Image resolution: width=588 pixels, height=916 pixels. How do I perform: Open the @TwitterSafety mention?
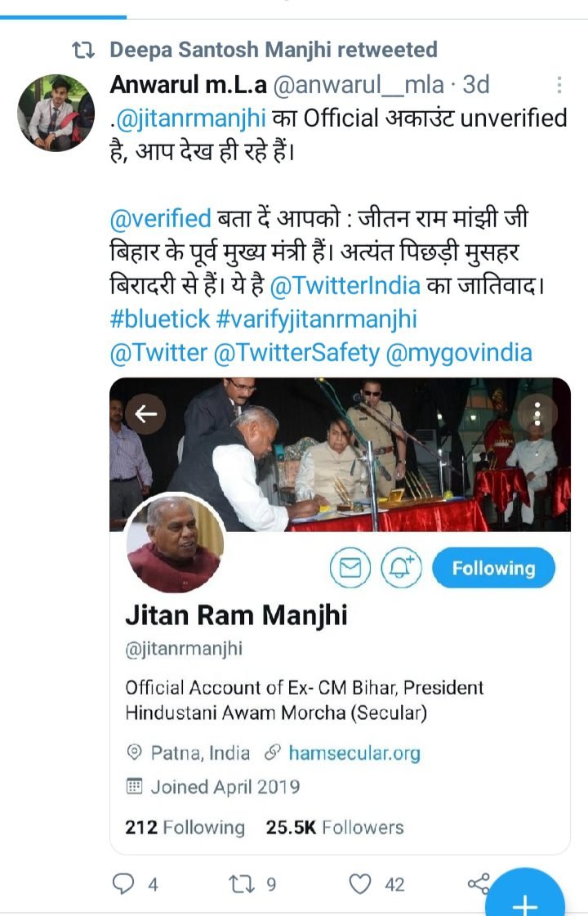coord(296,353)
